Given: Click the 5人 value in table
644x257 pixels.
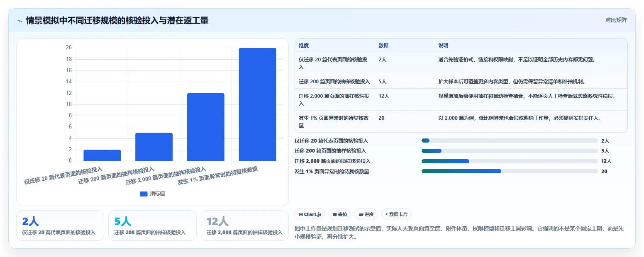Looking at the screenshot, I should [383, 82].
